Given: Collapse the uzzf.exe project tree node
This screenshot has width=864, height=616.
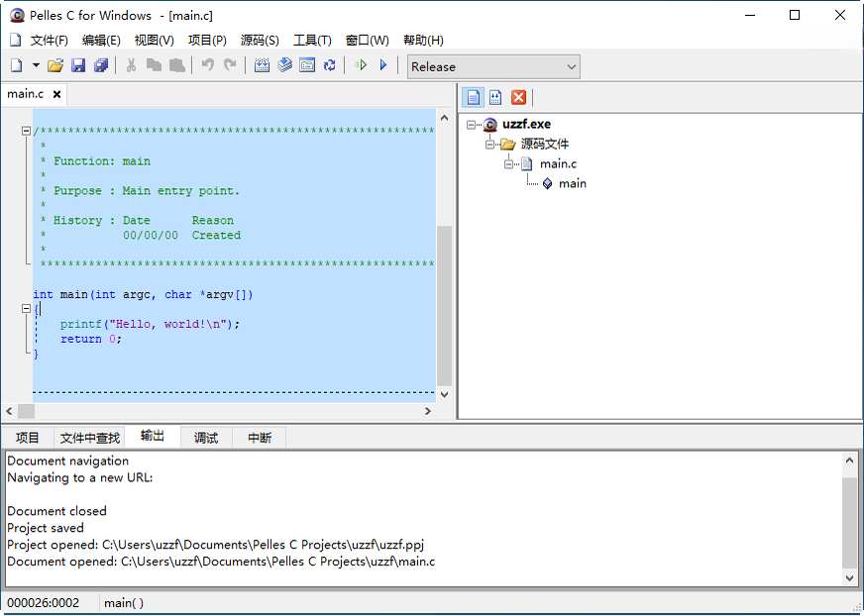Looking at the screenshot, I should (471, 125).
